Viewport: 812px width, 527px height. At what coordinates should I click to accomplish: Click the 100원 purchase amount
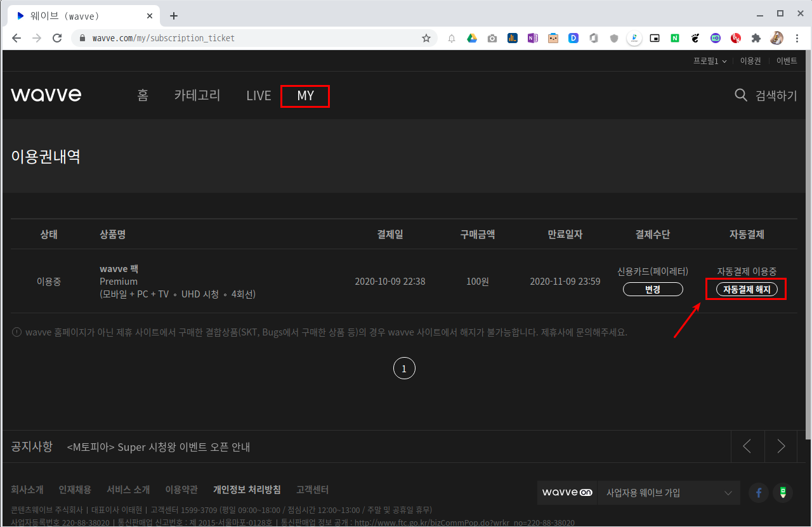point(478,282)
